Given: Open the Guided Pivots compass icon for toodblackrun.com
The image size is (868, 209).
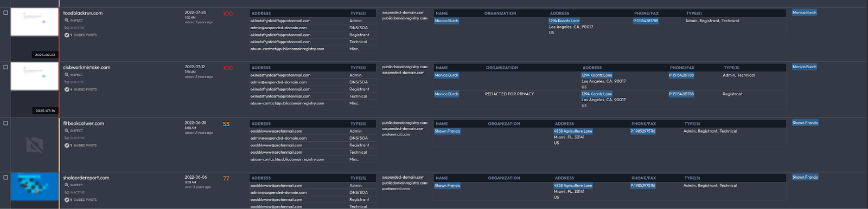Looking at the screenshot, I should click(67, 35).
